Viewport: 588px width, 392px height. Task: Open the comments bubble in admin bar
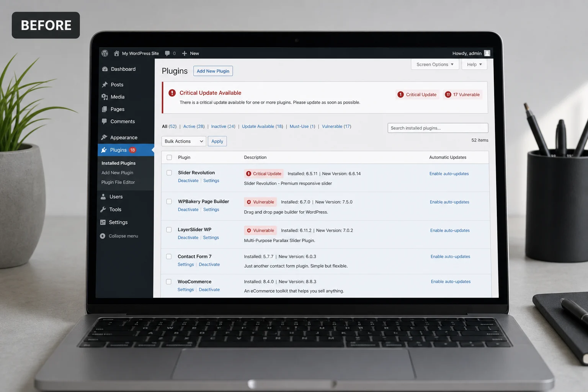(x=167, y=53)
